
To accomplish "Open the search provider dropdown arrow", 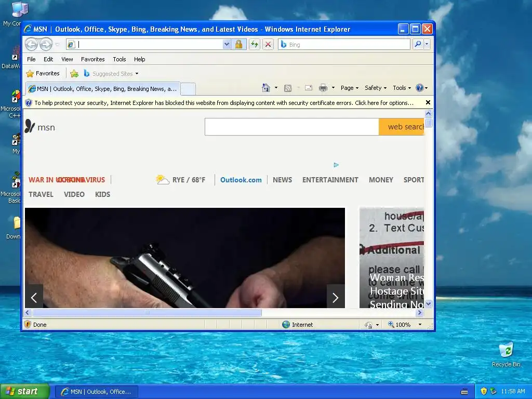I will click(x=427, y=44).
